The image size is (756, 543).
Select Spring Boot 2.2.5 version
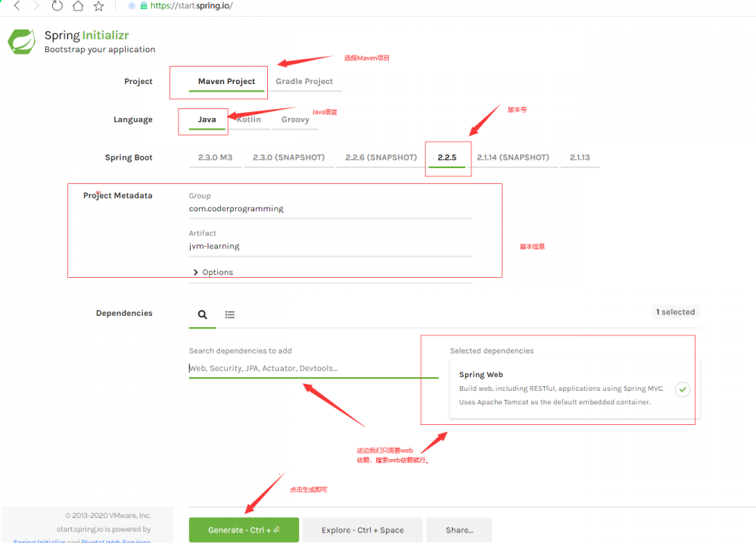pos(447,158)
